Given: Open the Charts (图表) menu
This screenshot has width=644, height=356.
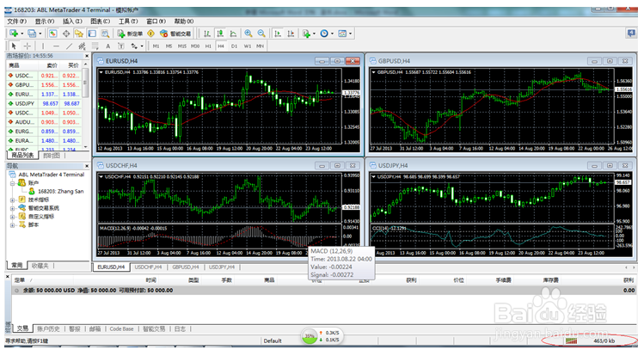Looking at the screenshot, I should click(x=101, y=21).
